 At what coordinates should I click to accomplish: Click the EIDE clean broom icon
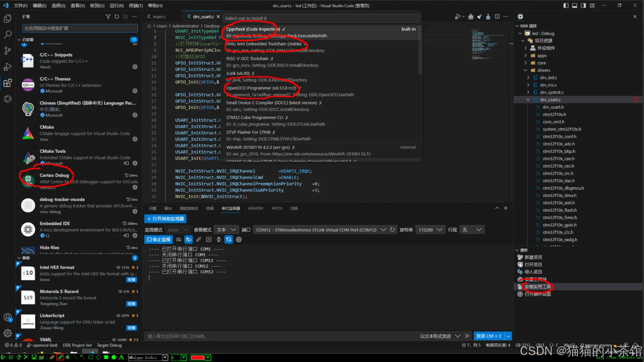479,17
